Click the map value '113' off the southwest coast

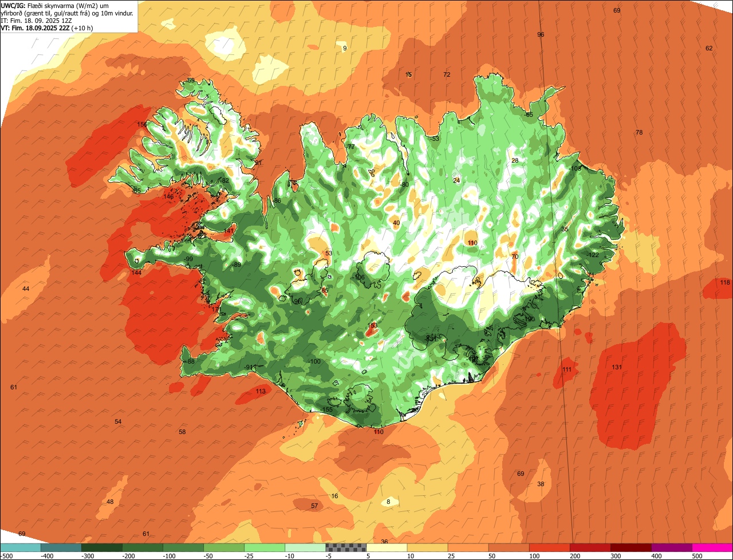point(261,392)
